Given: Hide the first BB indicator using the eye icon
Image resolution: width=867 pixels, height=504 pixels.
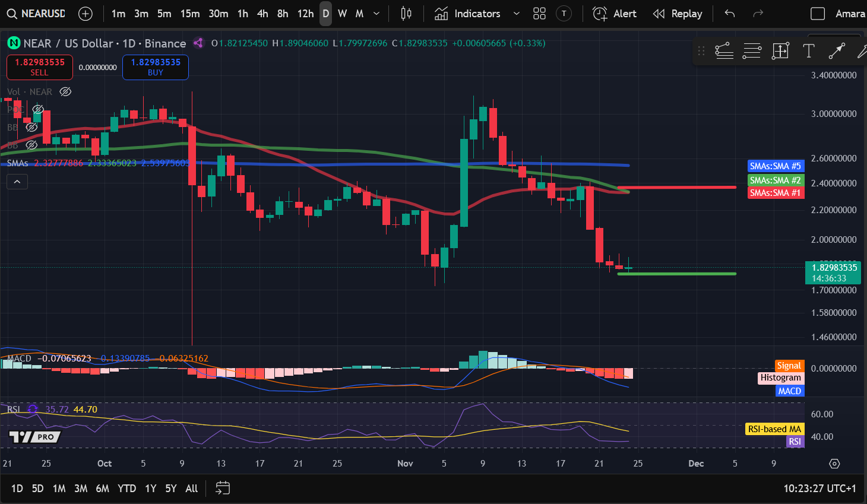Looking at the screenshot, I should pos(31,127).
